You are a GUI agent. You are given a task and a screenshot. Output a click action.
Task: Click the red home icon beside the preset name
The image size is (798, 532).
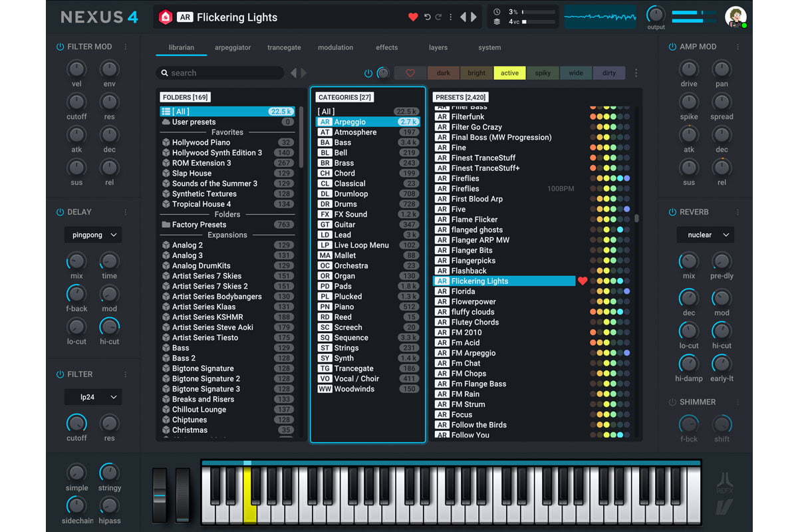(x=166, y=17)
